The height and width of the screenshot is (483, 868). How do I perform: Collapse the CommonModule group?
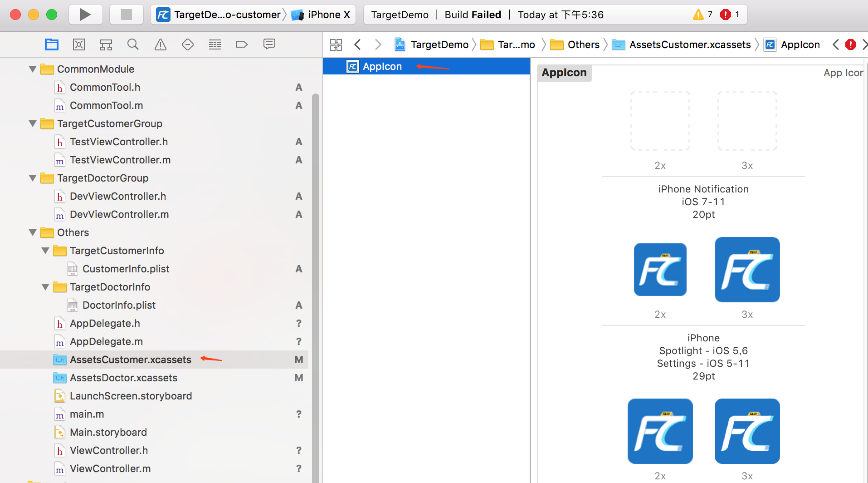[33, 69]
